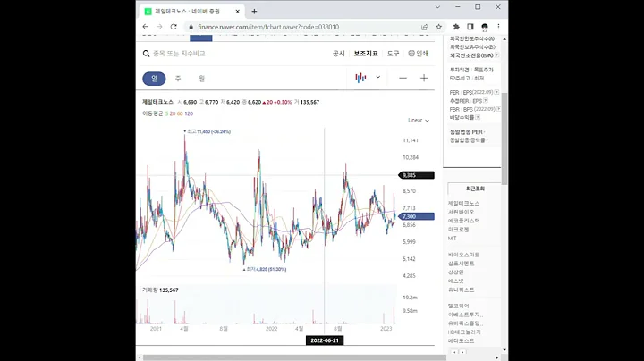Open the candlestick chart type icon

(360, 78)
